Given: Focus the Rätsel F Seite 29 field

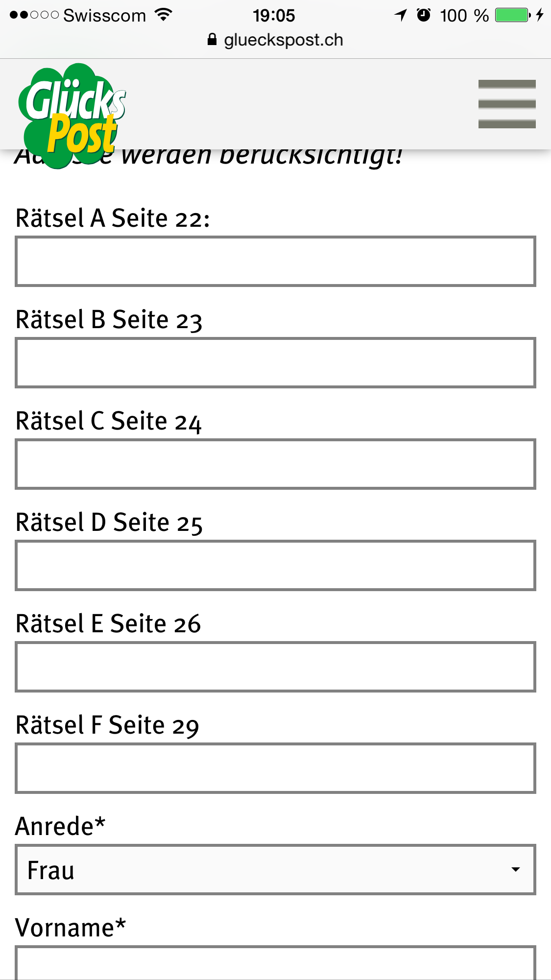Looking at the screenshot, I should click(275, 768).
